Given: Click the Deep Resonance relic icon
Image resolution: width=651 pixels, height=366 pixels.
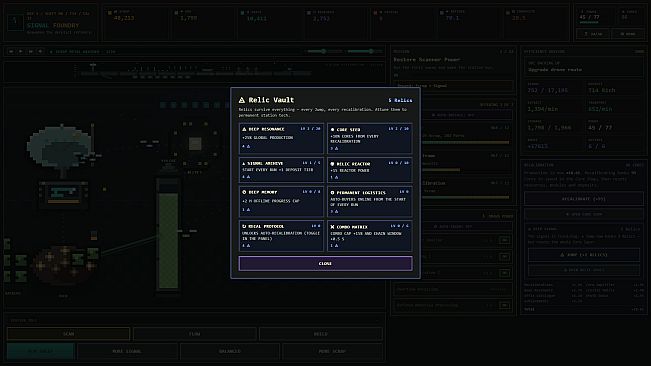Looking at the screenshot, I should click(244, 129).
